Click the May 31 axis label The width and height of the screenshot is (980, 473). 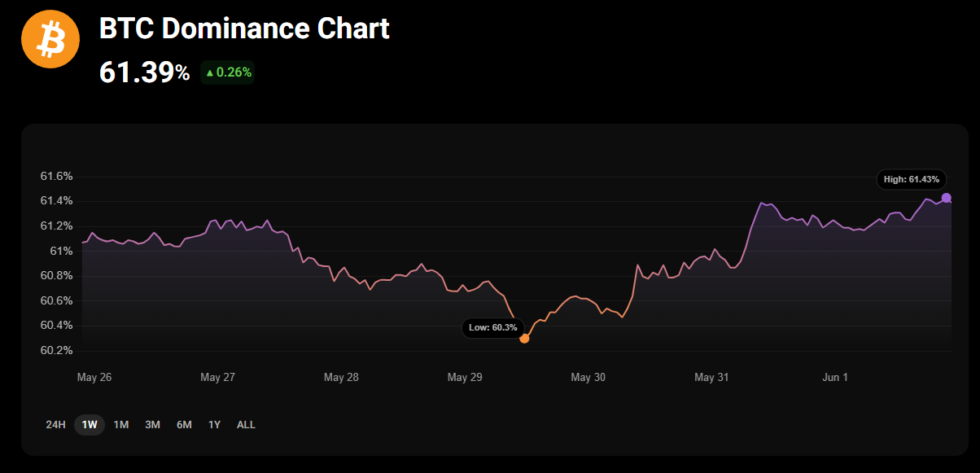(711, 378)
